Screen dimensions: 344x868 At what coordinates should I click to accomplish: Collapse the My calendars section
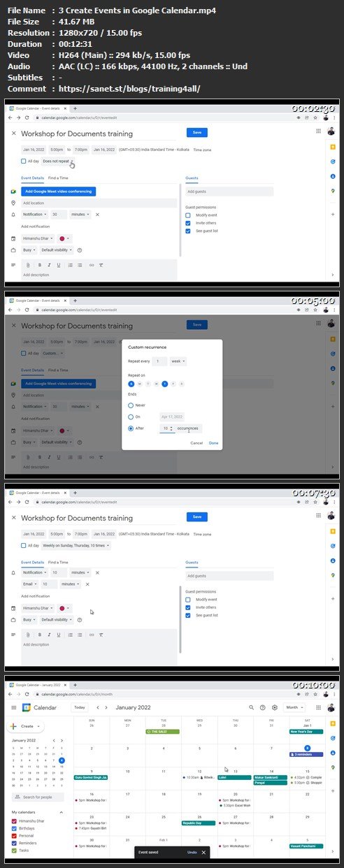coord(61,812)
